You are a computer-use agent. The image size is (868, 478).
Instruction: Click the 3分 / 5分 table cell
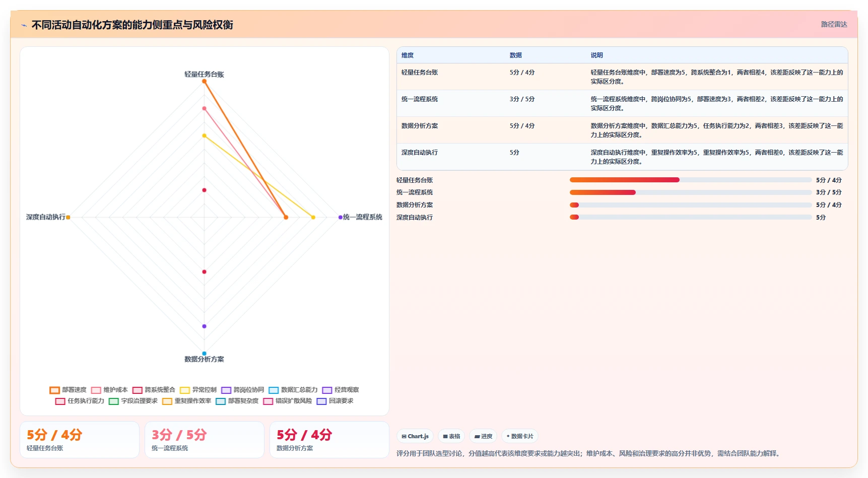pos(522,99)
